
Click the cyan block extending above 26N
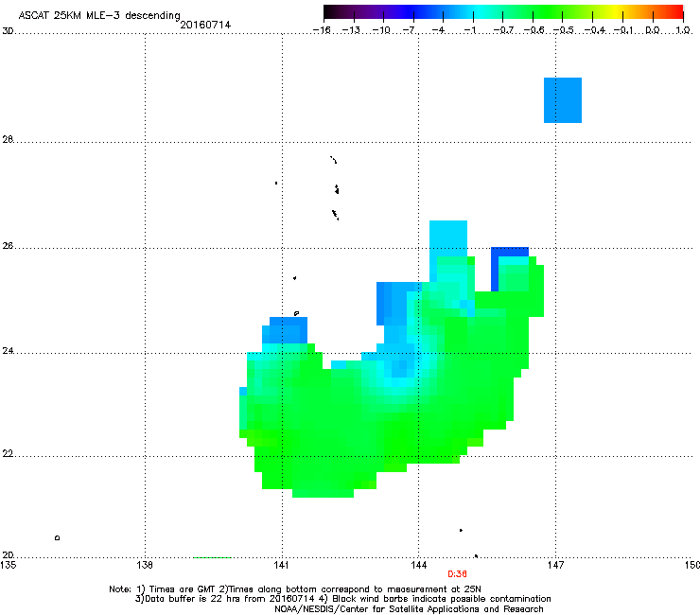(x=448, y=238)
